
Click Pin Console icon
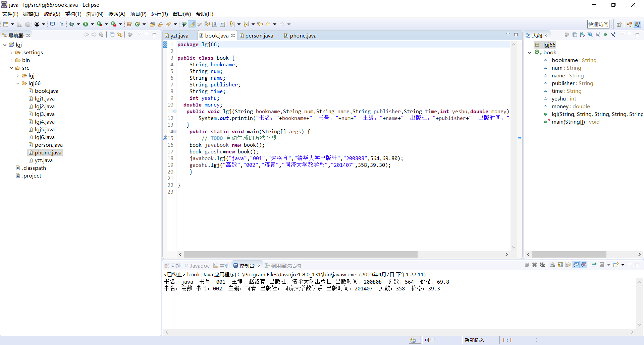[x=594, y=265]
